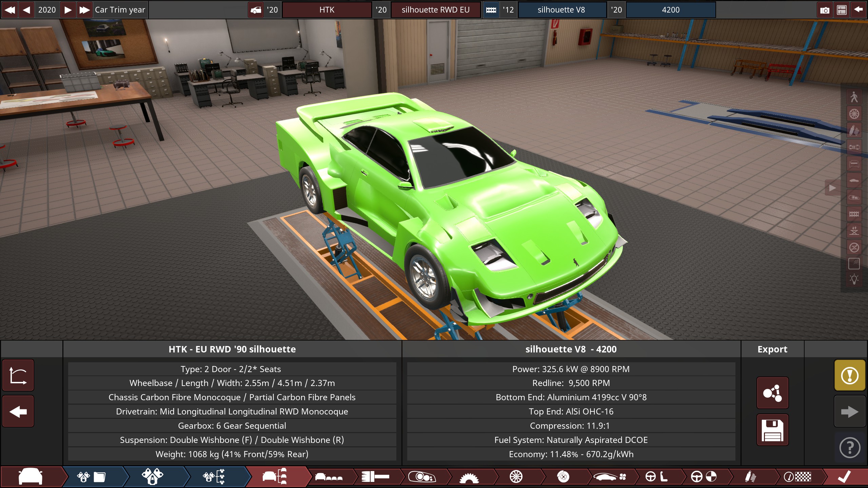This screenshot has height=488, width=868.
Task: Click the top-right exit arrow icon
Action: 859,10
